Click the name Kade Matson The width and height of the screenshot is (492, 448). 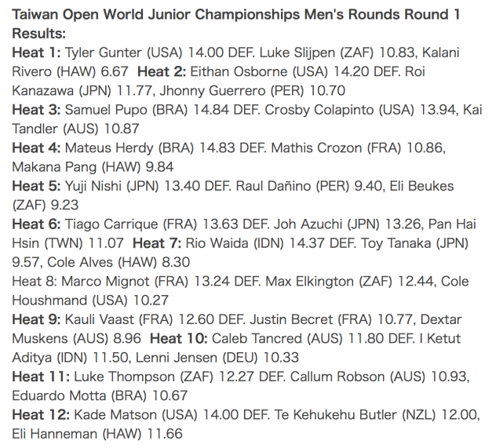point(115,415)
